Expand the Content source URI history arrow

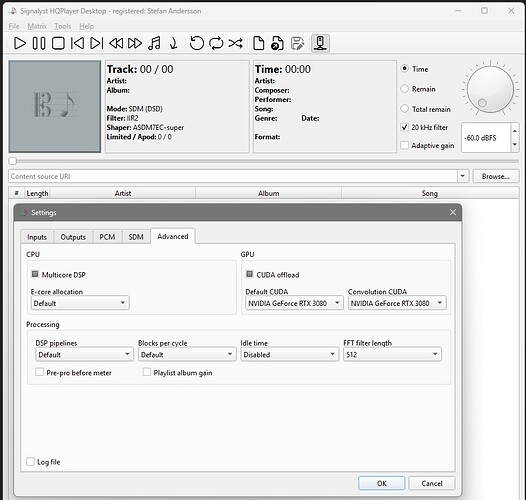[463, 176]
